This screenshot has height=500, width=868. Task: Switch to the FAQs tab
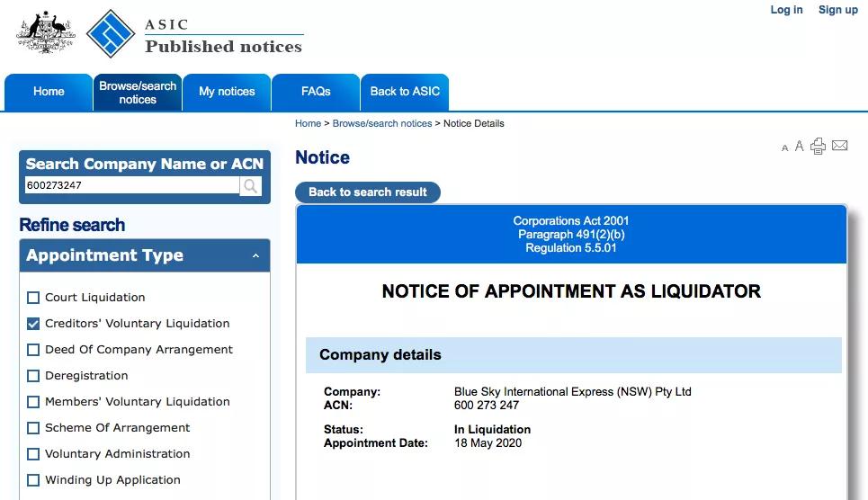click(x=316, y=92)
